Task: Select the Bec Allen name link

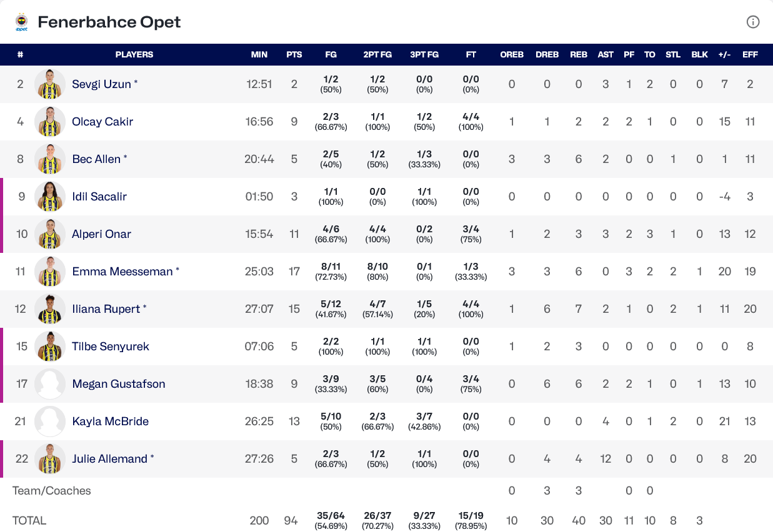Action: (x=96, y=159)
